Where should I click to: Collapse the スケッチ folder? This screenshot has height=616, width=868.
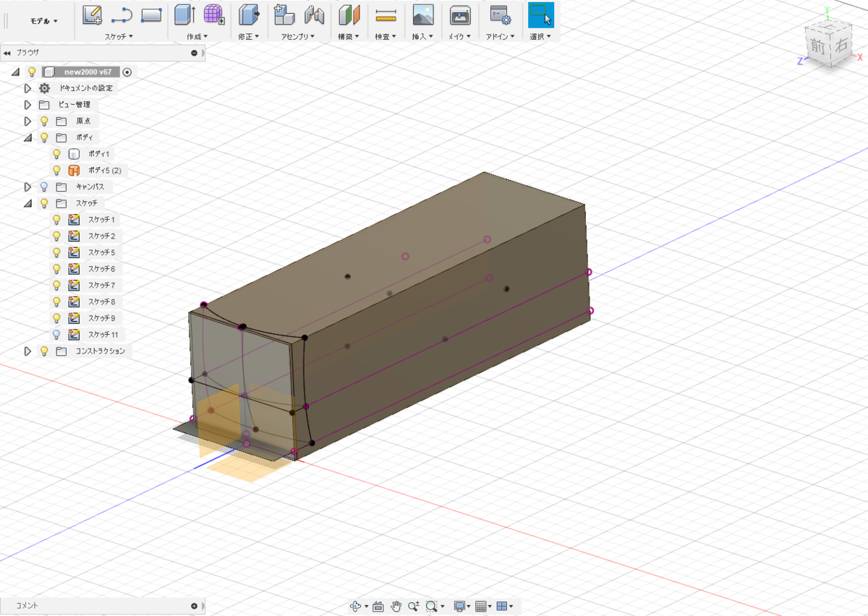tap(28, 203)
